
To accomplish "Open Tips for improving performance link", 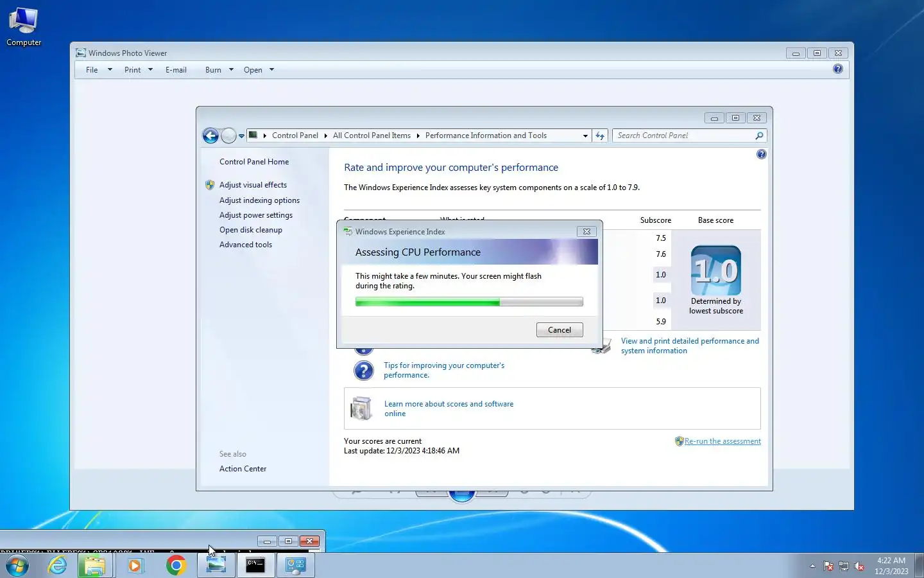I will (444, 371).
